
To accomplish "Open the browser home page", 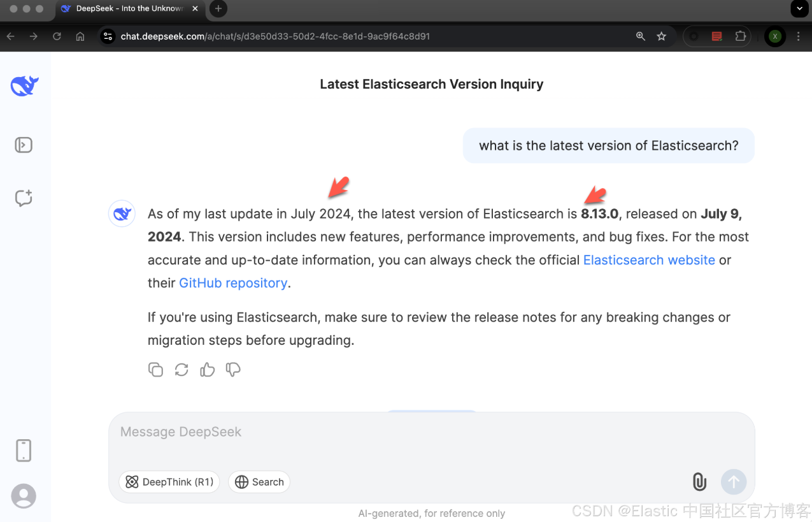I will [x=80, y=36].
